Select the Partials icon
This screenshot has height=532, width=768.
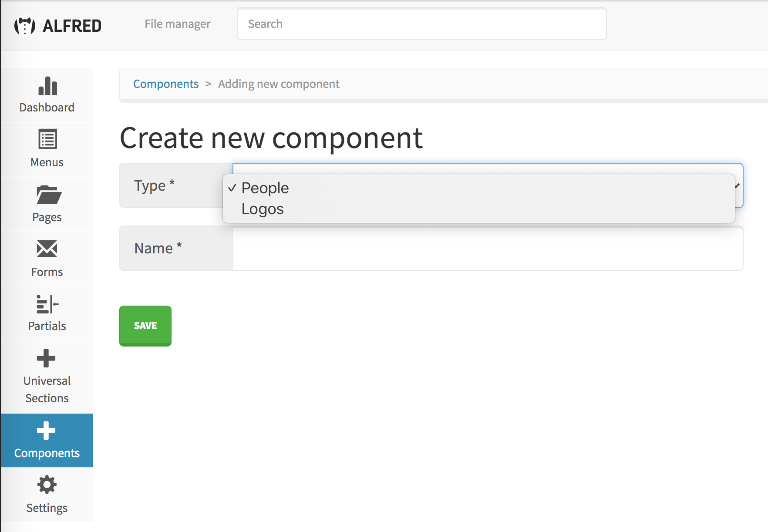[x=47, y=304]
